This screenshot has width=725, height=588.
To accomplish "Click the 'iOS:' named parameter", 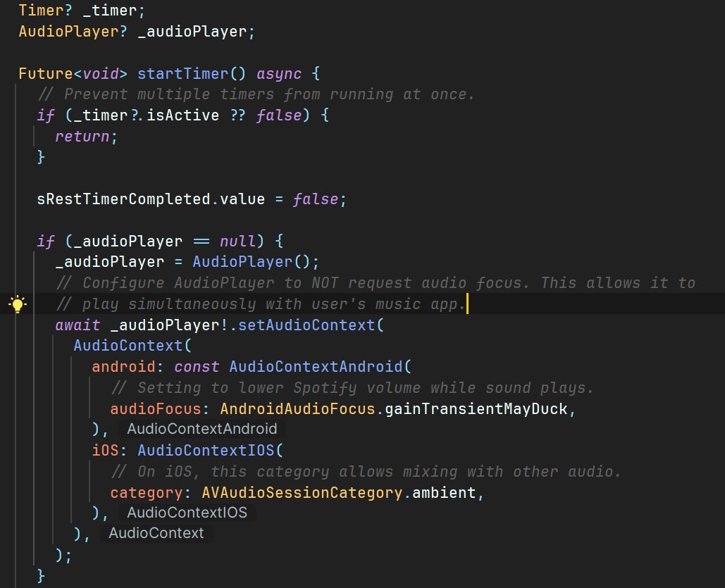I will tap(109, 450).
